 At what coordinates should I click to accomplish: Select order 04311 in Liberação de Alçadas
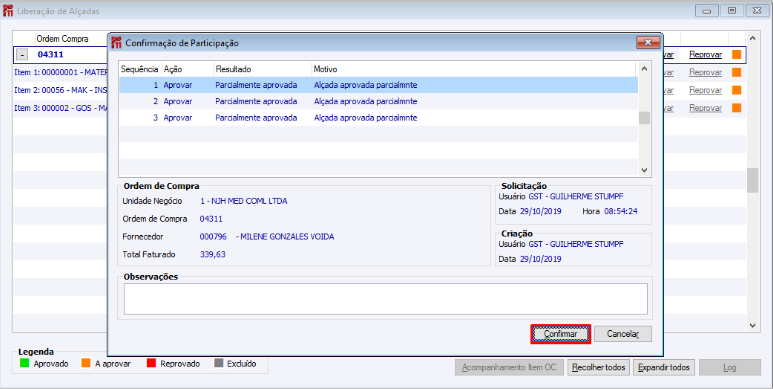point(51,55)
